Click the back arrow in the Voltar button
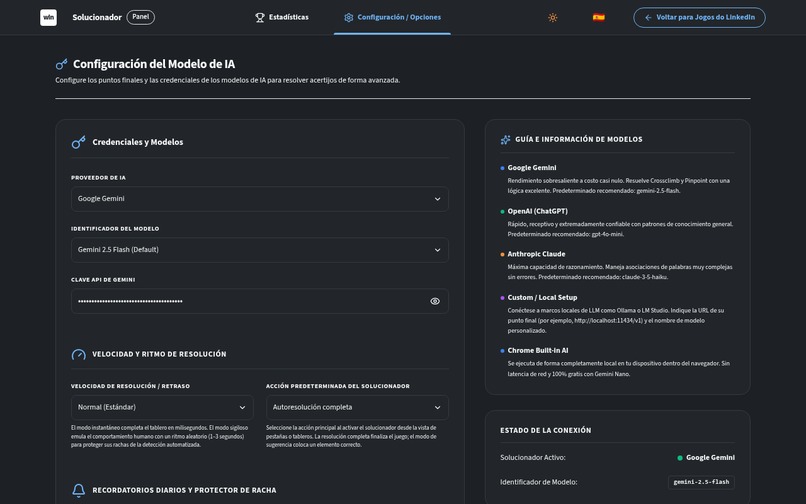 pyautogui.click(x=648, y=17)
